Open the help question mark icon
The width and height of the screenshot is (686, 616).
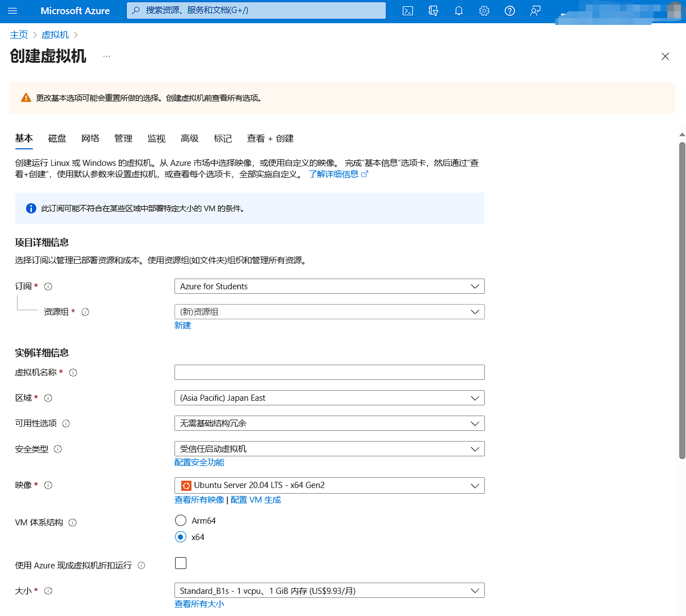pos(510,11)
